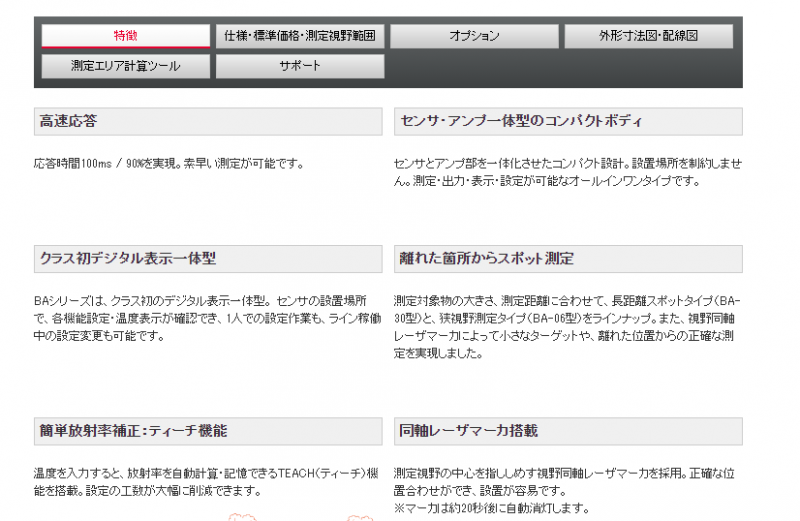Click the クラス初デジタル表示一体型 heading
Screen dimensions: 800x521
(x=128, y=259)
